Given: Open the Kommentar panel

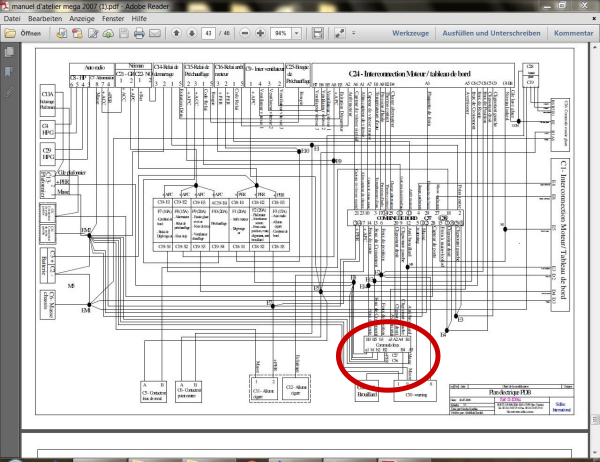Looking at the screenshot, I should (x=573, y=33).
